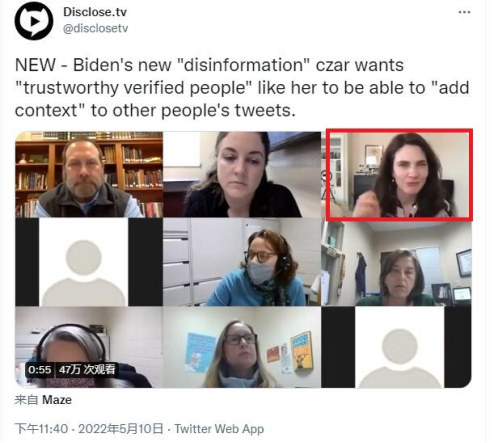Click the bottom-right blank avatar placeholder
The height and width of the screenshot is (443, 498).
coord(399,347)
